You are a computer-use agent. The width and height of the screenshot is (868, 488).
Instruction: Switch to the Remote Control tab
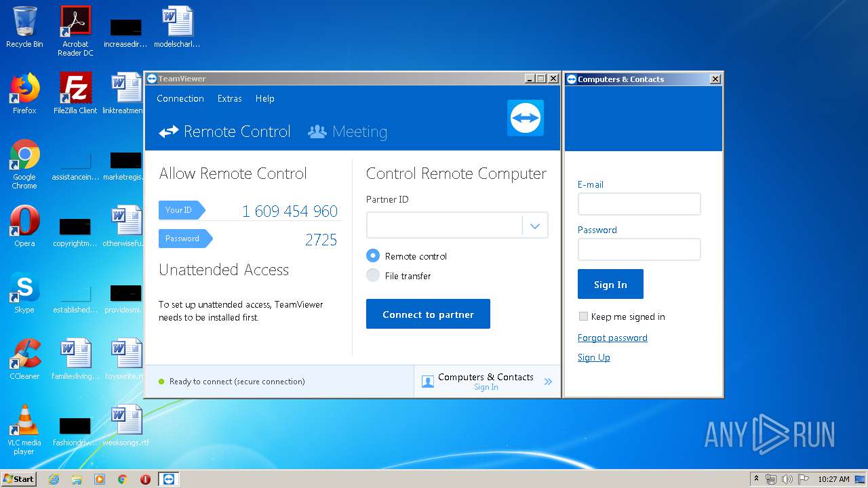click(x=225, y=131)
